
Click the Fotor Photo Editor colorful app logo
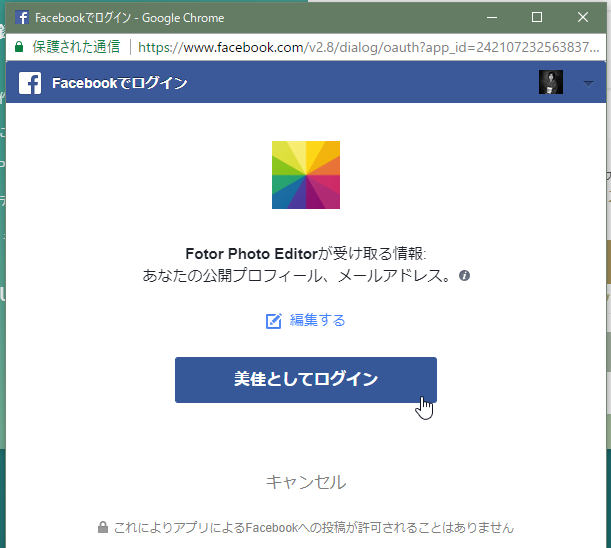coord(306,175)
